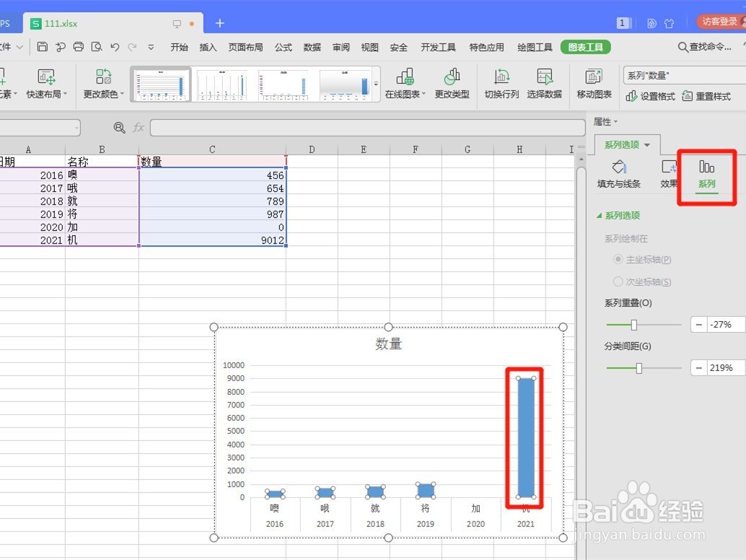This screenshot has height=560, width=746.
Task: Open the 开发工具 ribbon tab
Action: pyautogui.click(x=438, y=47)
